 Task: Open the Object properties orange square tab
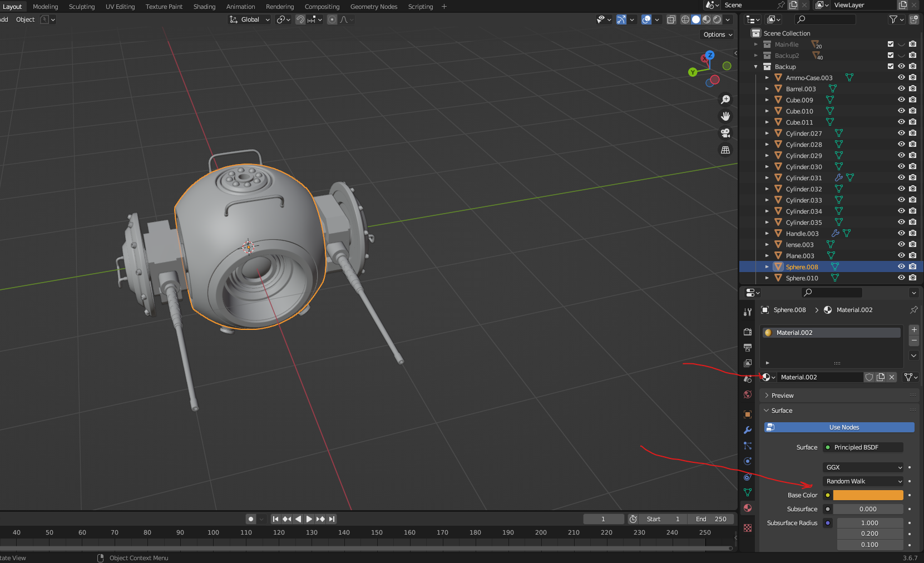point(748,414)
